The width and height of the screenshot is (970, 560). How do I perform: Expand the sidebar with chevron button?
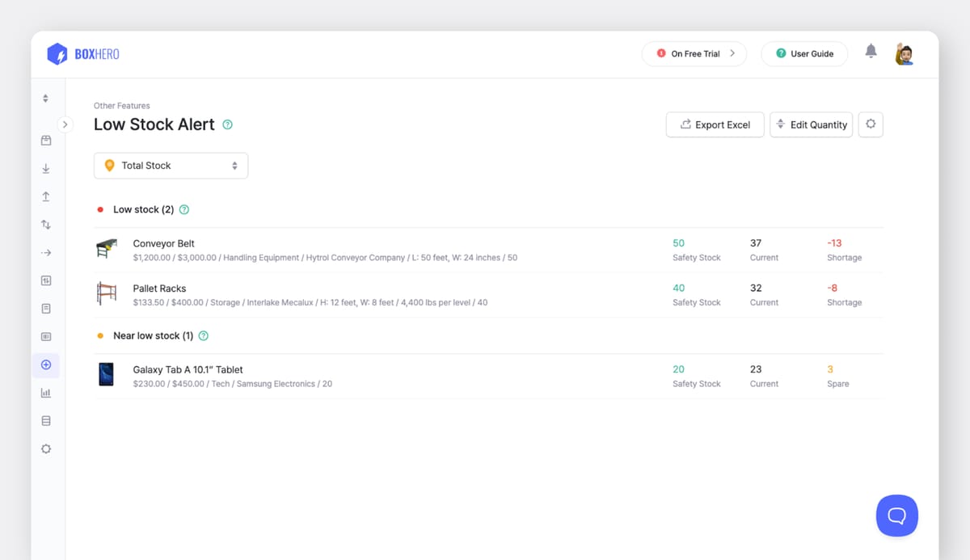[65, 124]
